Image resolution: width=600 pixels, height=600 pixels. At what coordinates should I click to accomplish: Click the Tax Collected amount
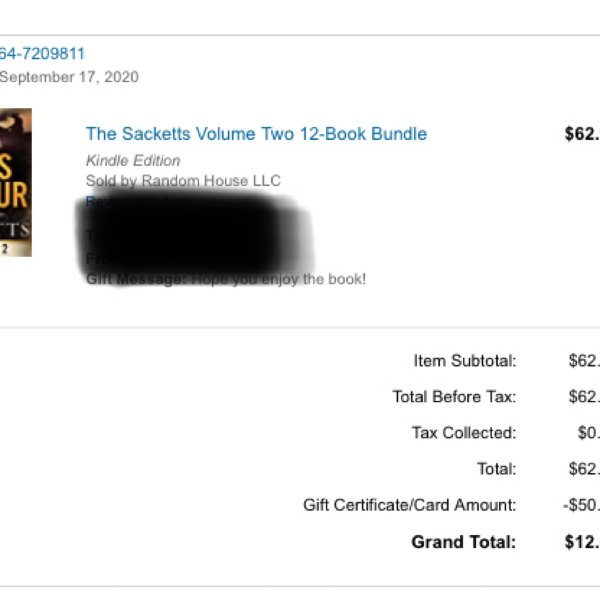click(x=589, y=433)
